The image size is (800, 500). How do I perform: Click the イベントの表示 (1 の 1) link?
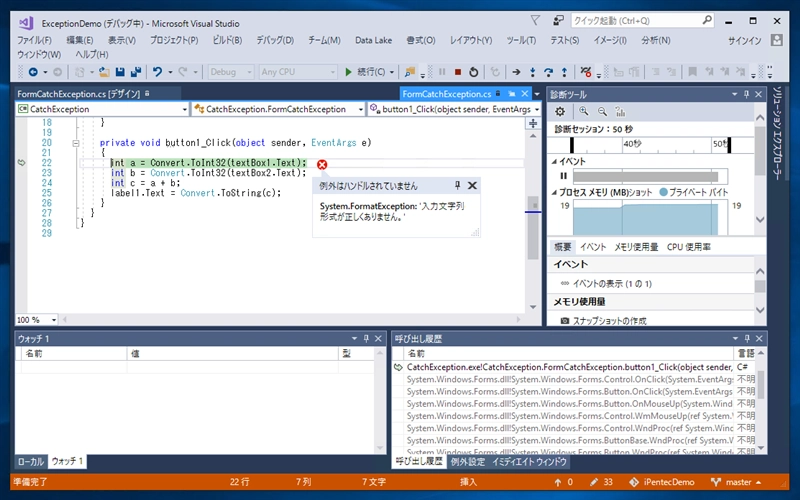click(x=612, y=284)
